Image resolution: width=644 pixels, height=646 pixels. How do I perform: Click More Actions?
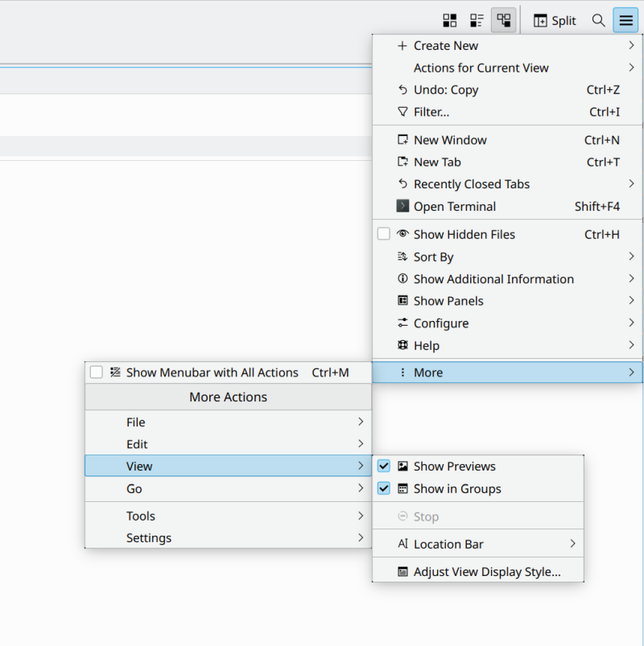point(228,397)
